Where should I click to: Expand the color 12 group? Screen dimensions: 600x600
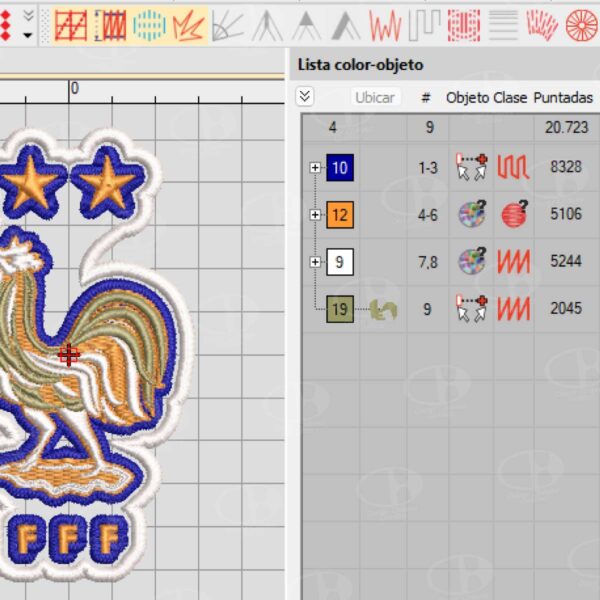(315, 215)
